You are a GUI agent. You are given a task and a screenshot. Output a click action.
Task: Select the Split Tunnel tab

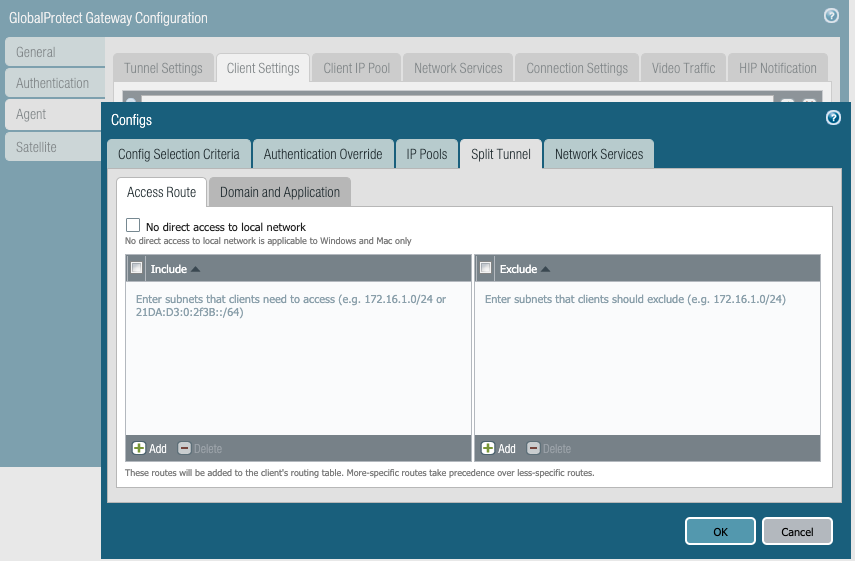click(x=501, y=154)
